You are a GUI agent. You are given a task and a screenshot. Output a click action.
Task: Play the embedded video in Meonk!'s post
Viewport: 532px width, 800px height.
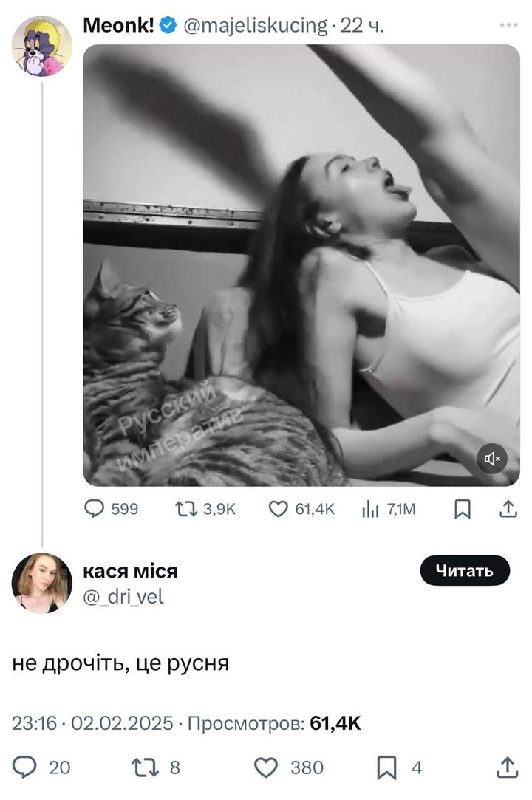click(301, 265)
